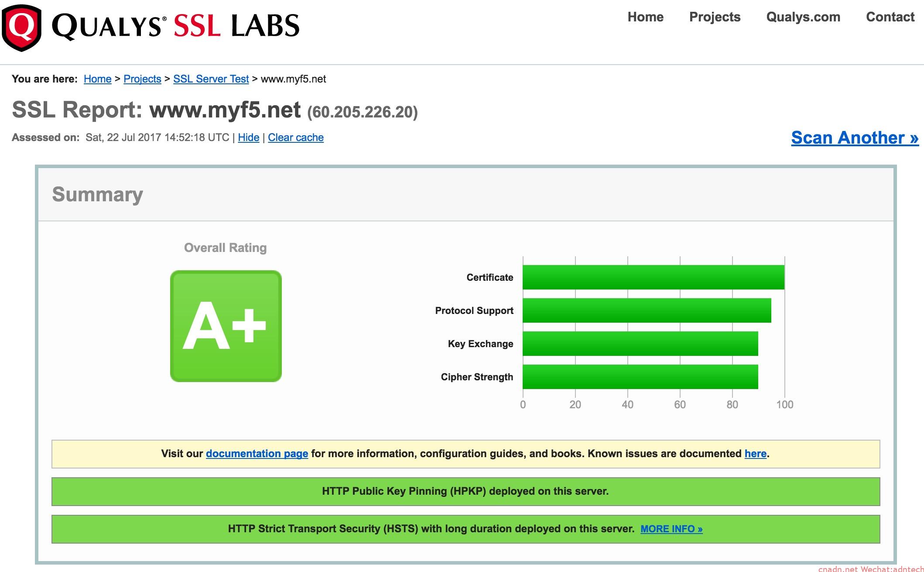The height and width of the screenshot is (572, 924).
Task: Click the Scan Another link
Action: 855,138
